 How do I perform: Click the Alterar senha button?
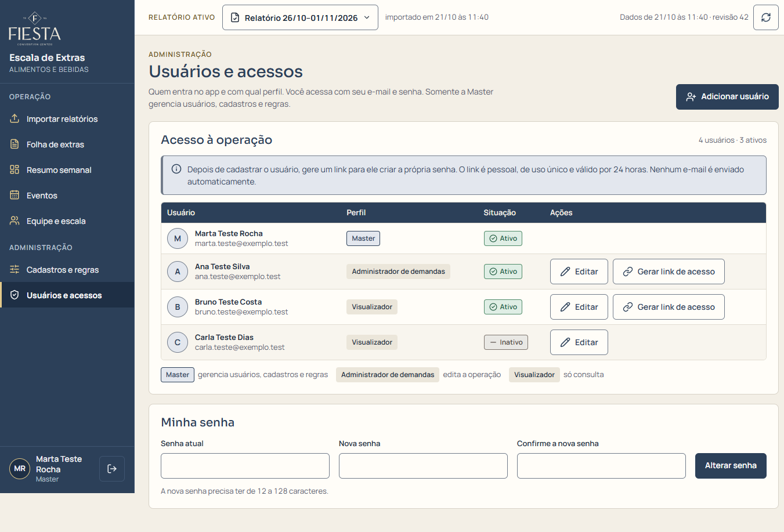pyautogui.click(x=731, y=466)
